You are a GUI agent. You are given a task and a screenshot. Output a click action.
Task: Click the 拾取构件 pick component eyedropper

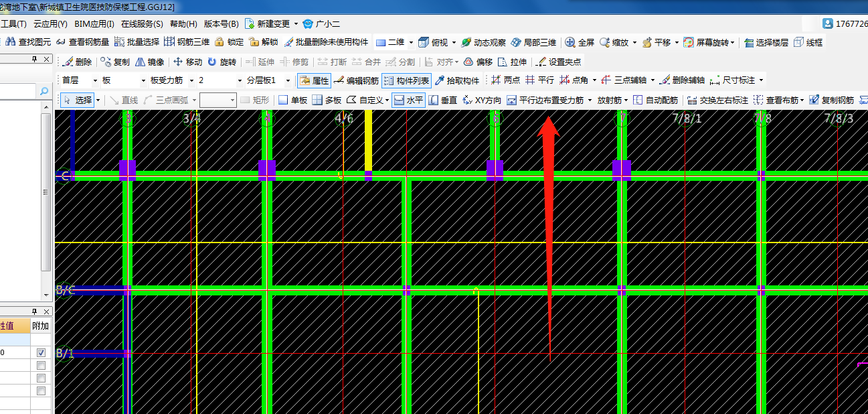[x=457, y=80]
